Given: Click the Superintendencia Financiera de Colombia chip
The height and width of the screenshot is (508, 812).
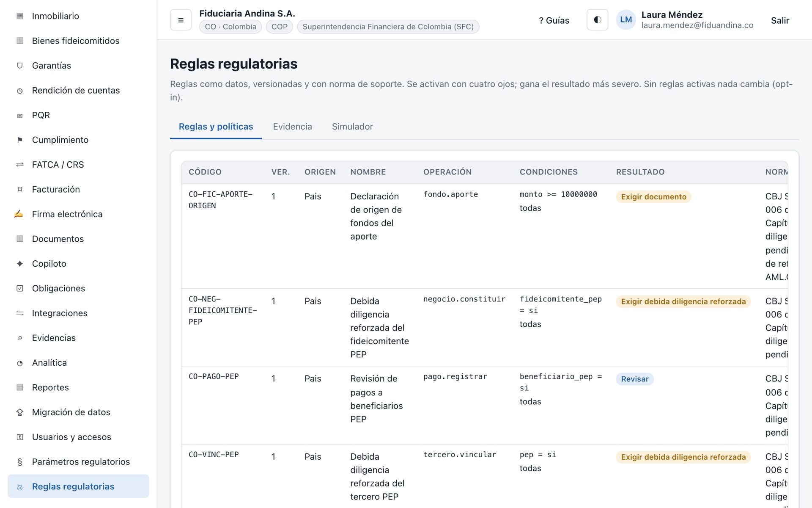Looking at the screenshot, I should (388, 27).
